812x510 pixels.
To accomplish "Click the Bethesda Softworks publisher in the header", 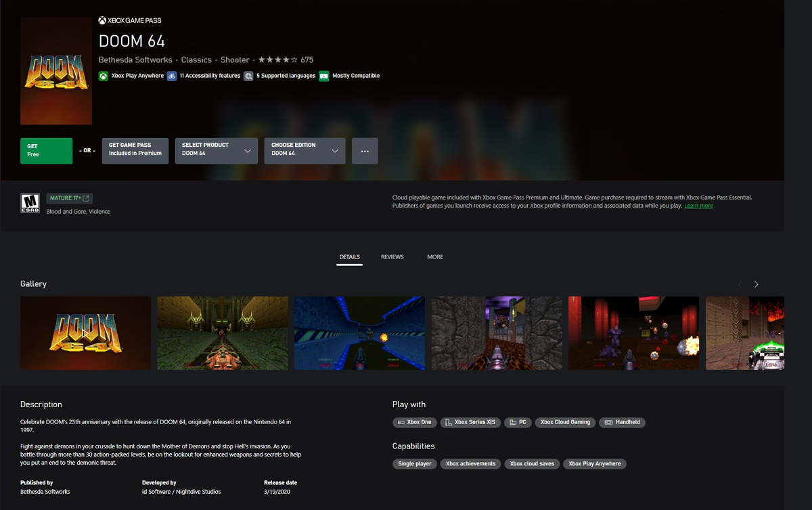I will [135, 60].
